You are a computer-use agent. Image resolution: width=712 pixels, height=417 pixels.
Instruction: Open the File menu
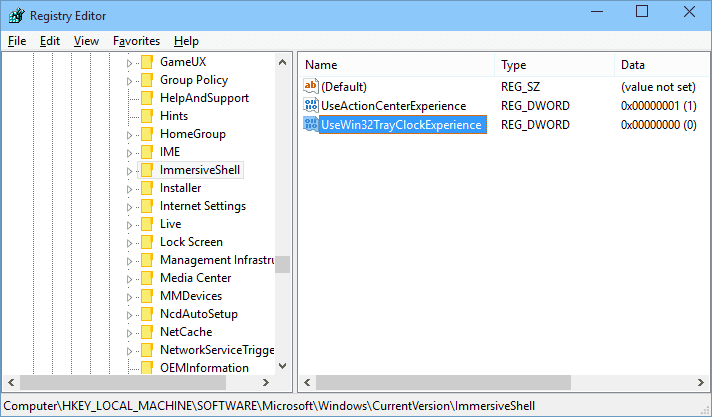(x=17, y=41)
